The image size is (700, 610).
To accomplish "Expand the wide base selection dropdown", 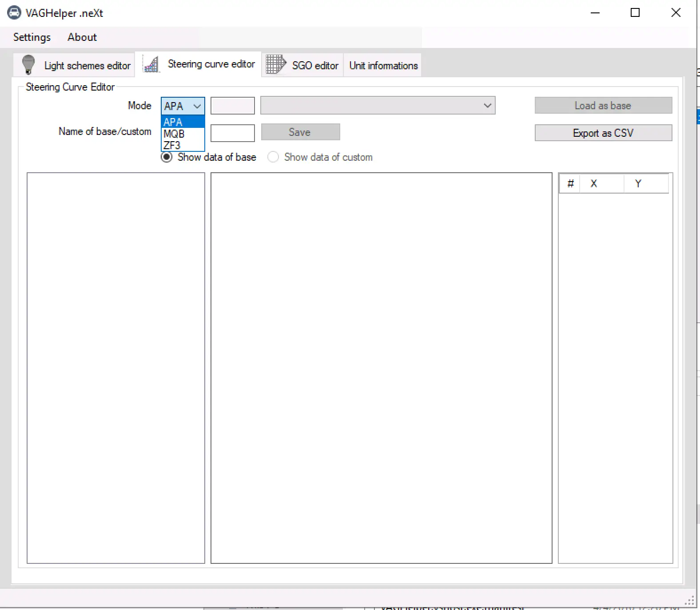I will pos(487,106).
